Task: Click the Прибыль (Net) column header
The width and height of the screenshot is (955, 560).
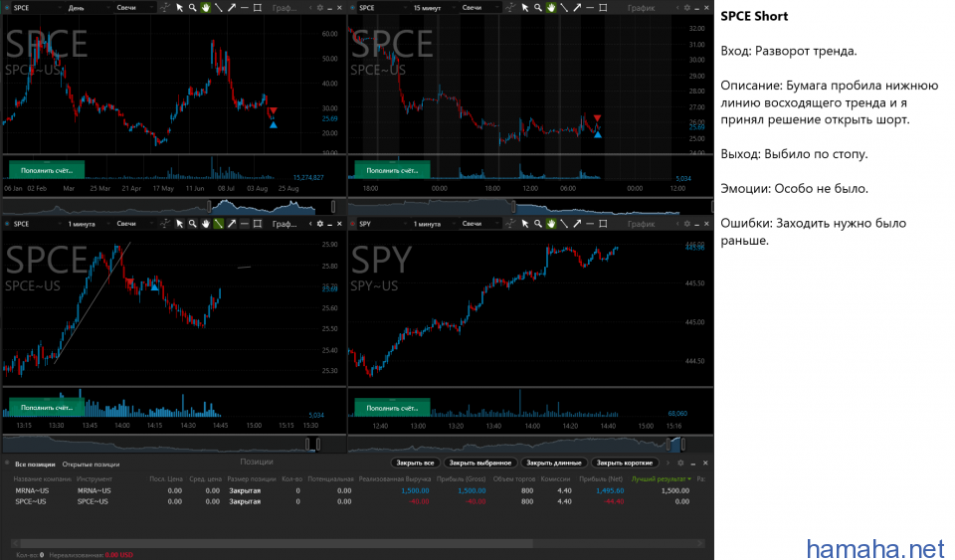Action: 601,479
